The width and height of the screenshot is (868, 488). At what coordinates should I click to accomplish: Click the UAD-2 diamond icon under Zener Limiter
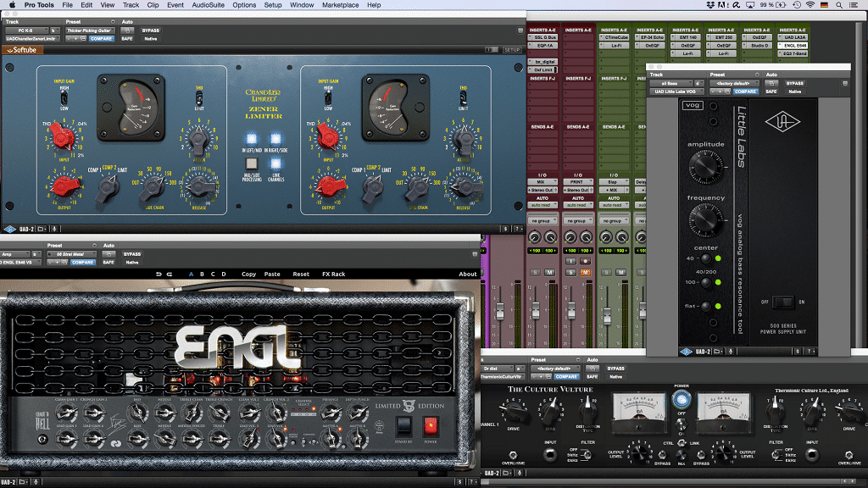click(9, 229)
